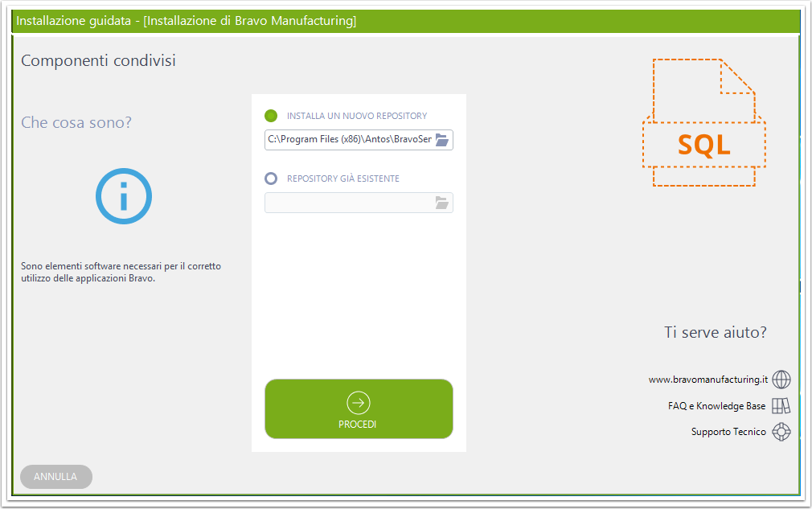
Task: Click 'Installa un nuovo repository' label
Action: click(357, 116)
